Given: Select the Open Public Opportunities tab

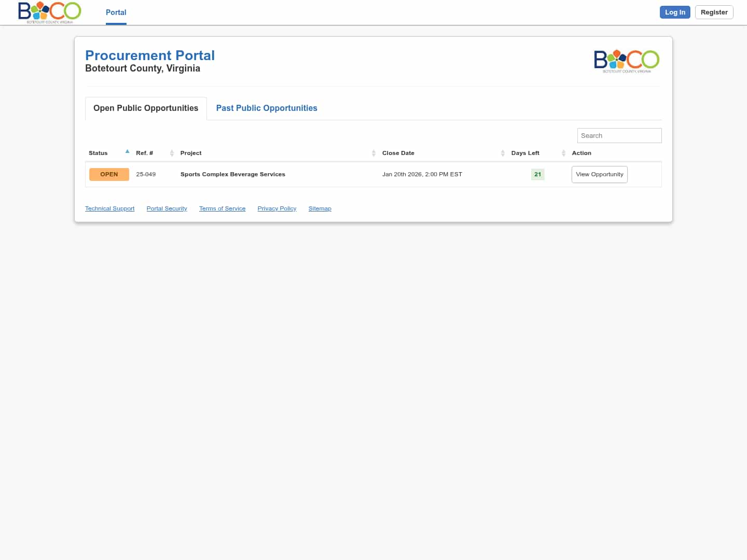Looking at the screenshot, I should [146, 108].
